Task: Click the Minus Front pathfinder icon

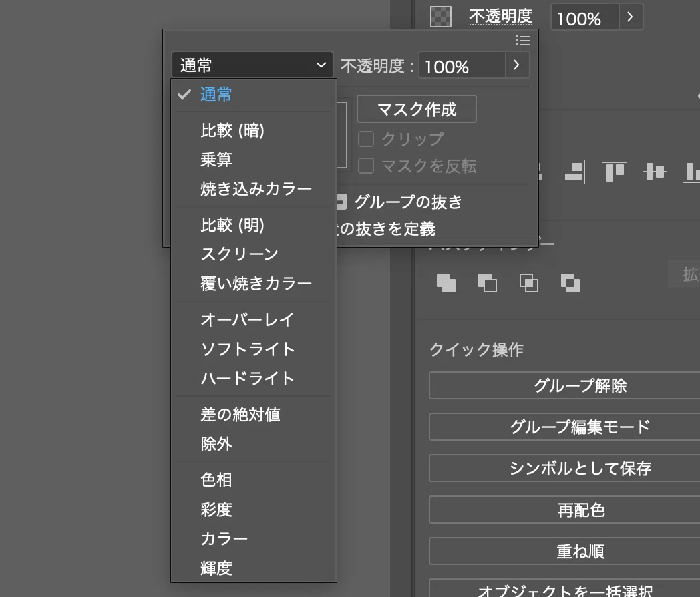Action: coord(488,283)
